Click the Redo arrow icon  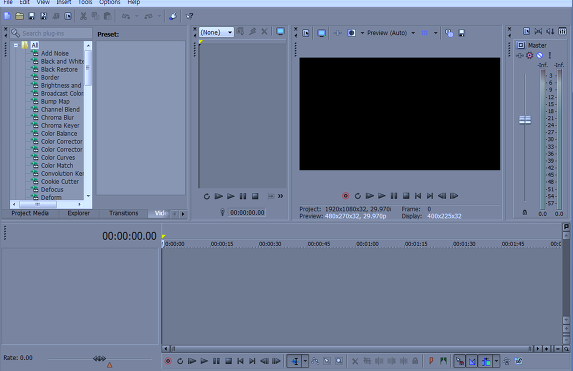[148, 16]
